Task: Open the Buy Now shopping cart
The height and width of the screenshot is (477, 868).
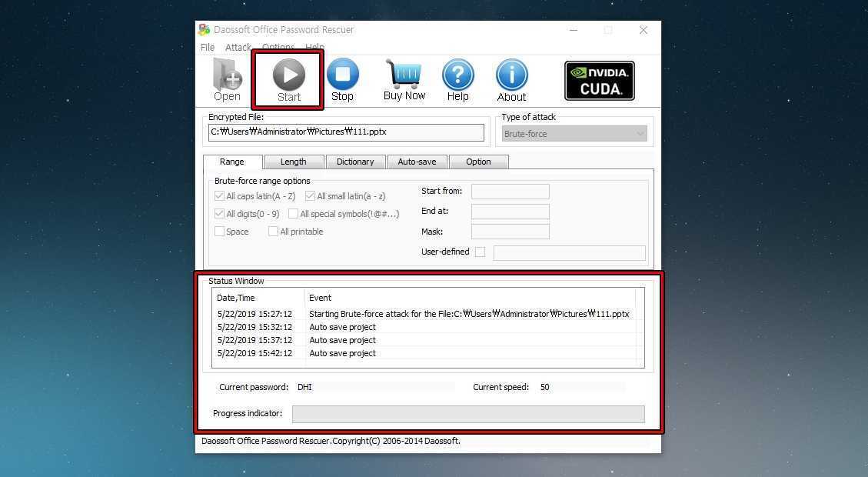Action: [404, 80]
